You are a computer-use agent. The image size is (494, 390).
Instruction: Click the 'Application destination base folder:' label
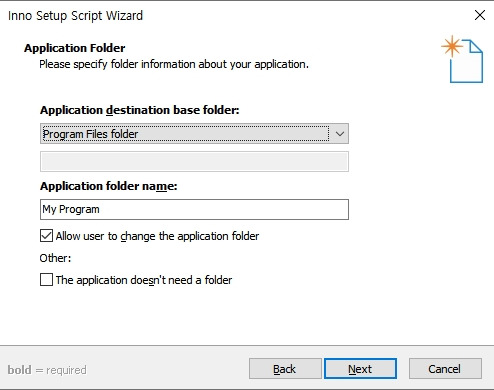(140, 110)
